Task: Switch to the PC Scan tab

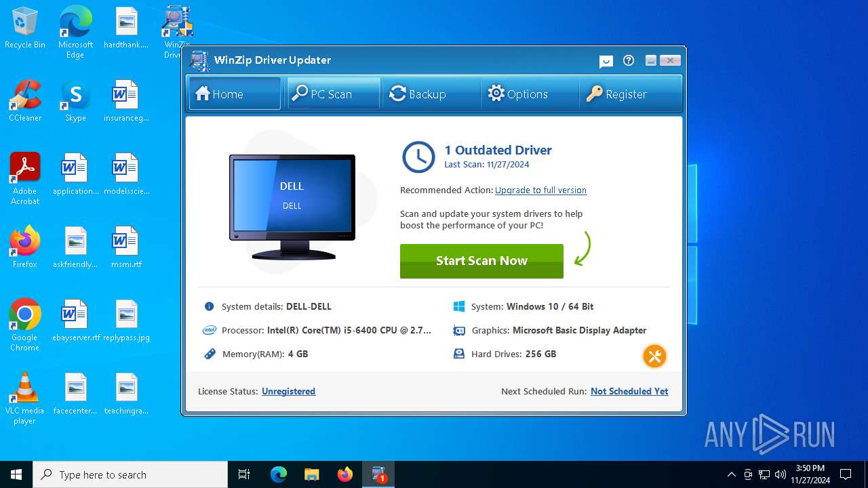Action: tap(334, 94)
